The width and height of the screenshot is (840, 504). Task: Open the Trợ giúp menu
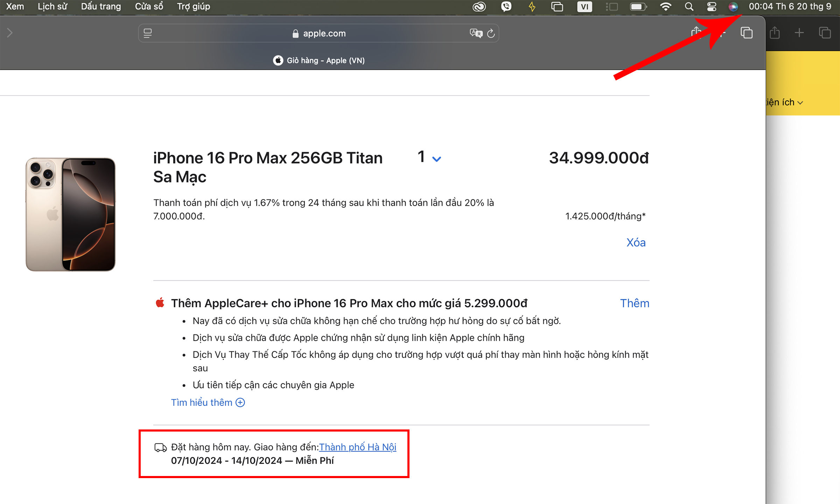(194, 7)
